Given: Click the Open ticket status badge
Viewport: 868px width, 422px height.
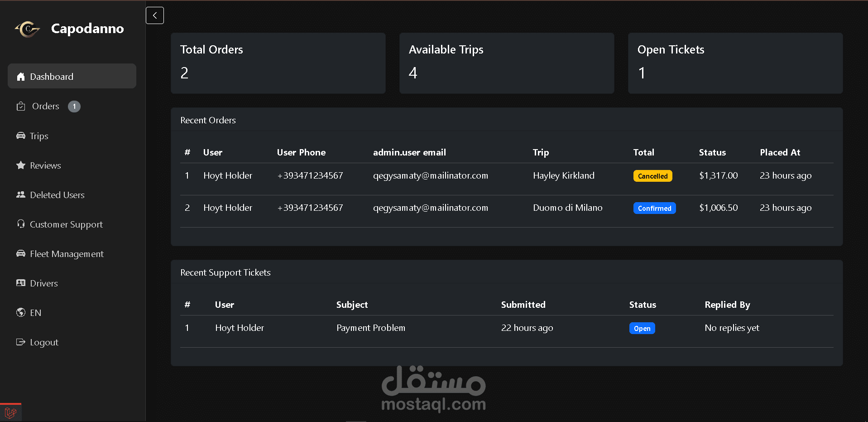Looking at the screenshot, I should (x=642, y=328).
